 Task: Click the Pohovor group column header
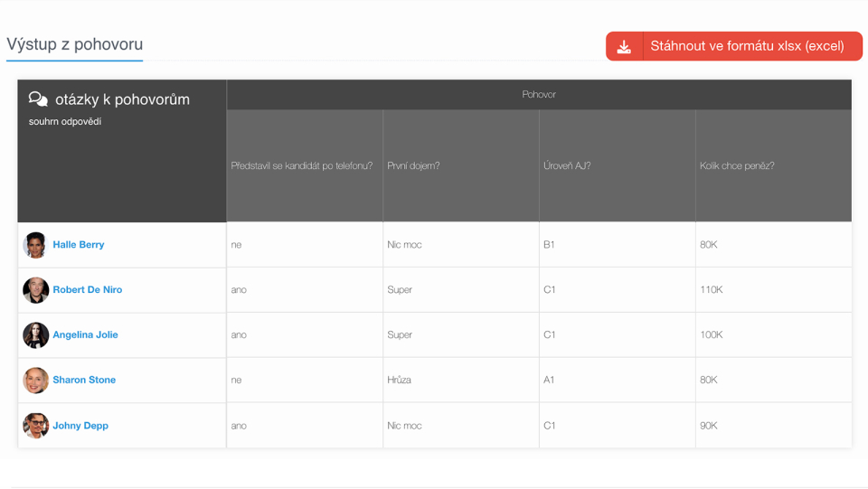tap(539, 95)
